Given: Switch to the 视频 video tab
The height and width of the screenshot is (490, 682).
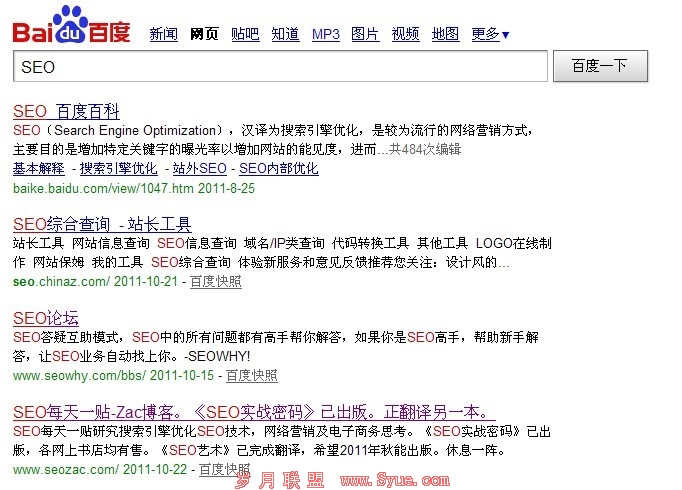Looking at the screenshot, I should pos(405,34).
